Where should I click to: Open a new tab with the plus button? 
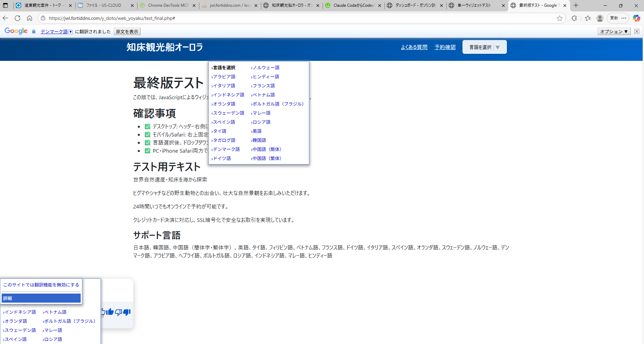click(x=576, y=5)
